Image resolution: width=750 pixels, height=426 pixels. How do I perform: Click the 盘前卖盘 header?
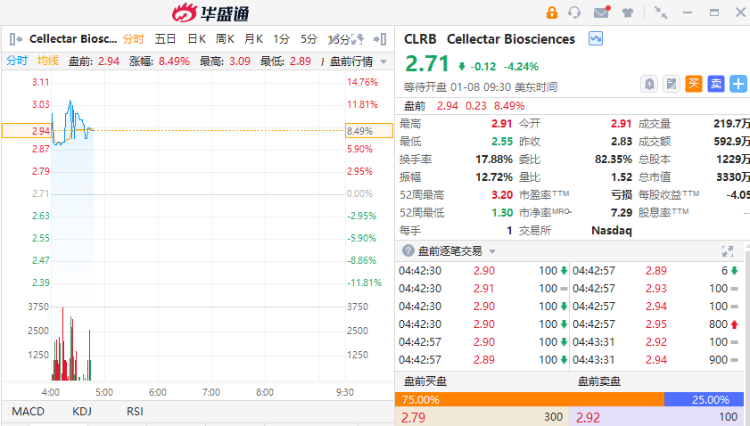click(x=599, y=381)
